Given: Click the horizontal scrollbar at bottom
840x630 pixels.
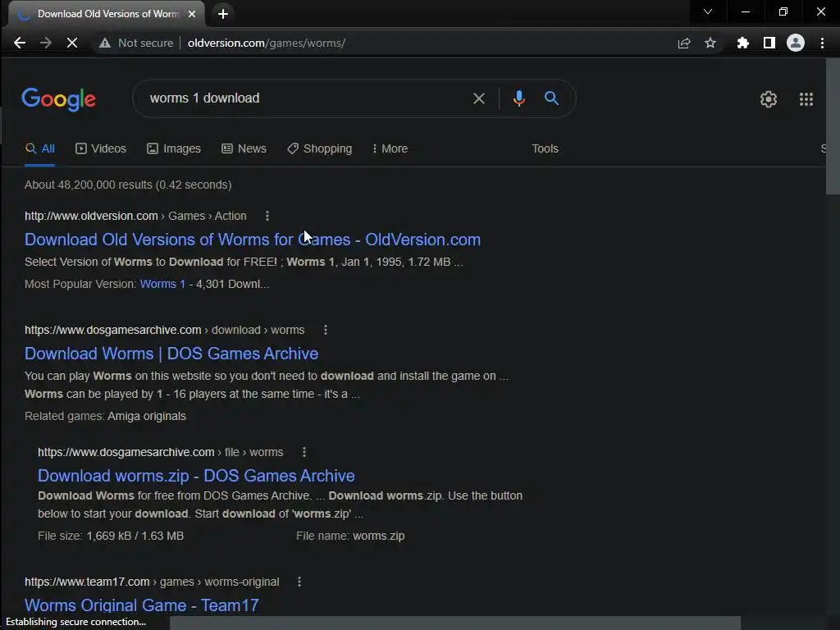Looking at the screenshot, I should tap(455, 623).
